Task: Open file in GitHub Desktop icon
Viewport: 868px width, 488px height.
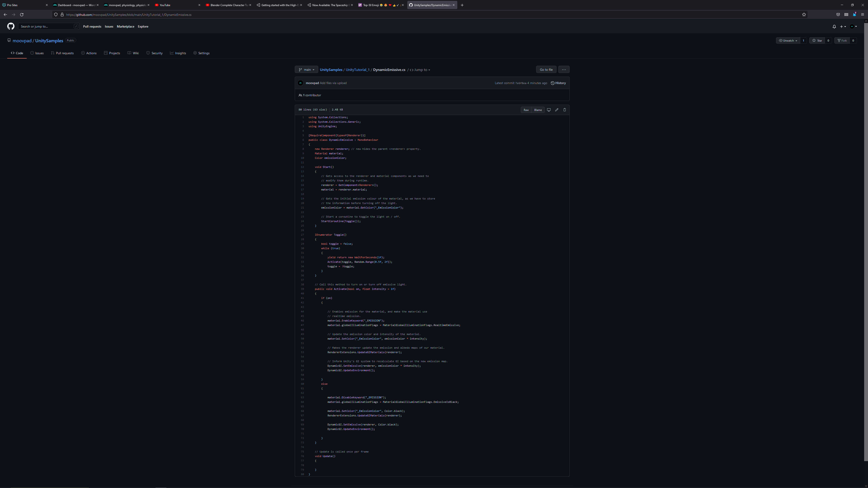Action: [x=549, y=110]
